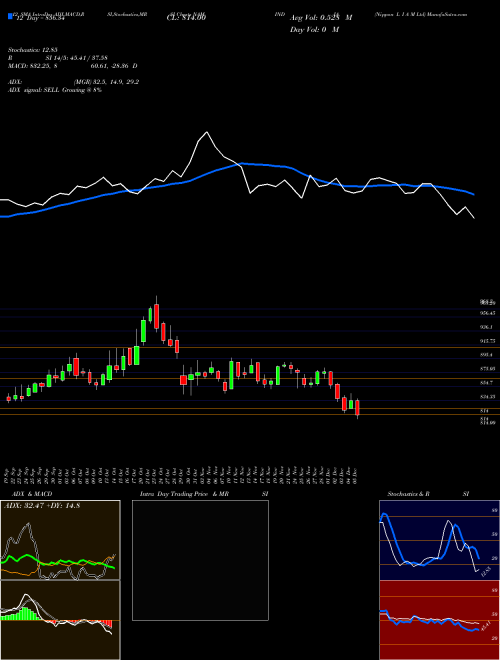
Task: Open the MACD histogram thumbnail chart
Action: 60,620
